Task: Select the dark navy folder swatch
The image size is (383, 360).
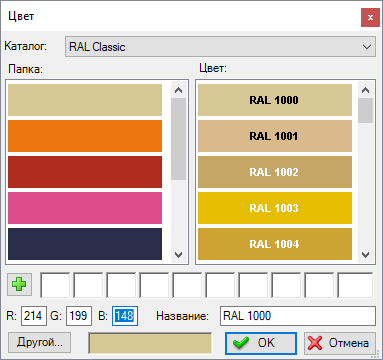Action: click(85, 244)
